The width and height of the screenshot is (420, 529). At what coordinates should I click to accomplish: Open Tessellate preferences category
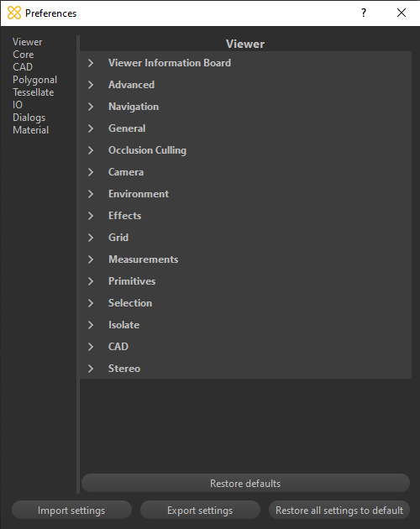pos(34,92)
